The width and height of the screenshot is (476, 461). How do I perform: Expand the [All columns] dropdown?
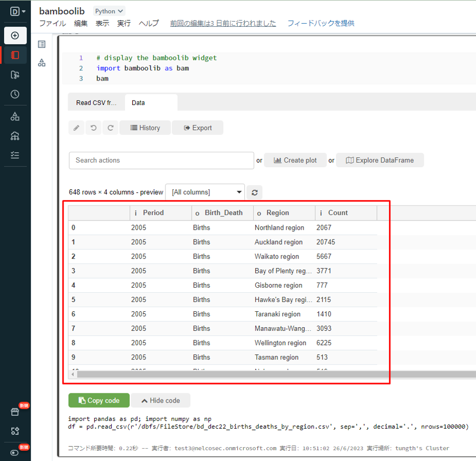[x=205, y=192]
